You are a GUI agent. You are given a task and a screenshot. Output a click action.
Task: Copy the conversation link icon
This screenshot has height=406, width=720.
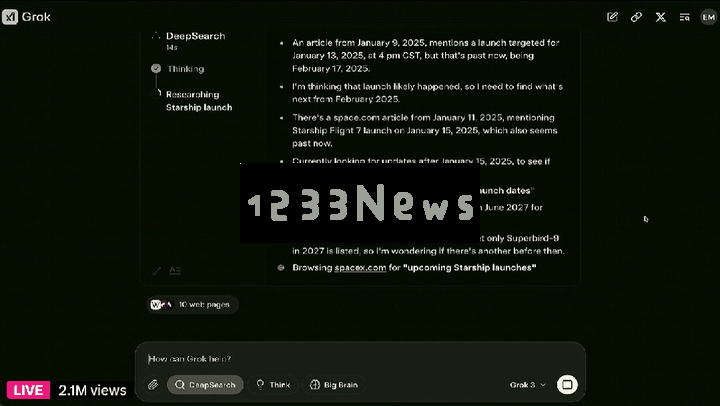click(x=636, y=17)
